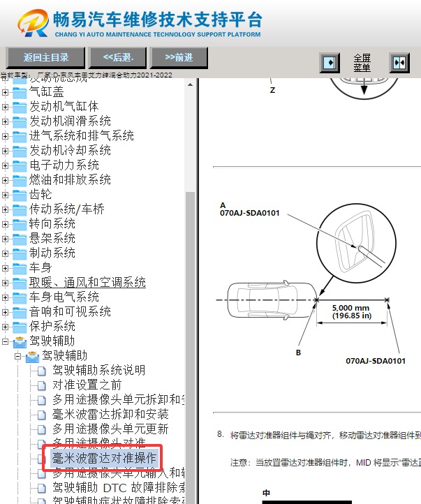The image size is (421, 504).
Task: Expand the 发动机润滑系统 node
Action: point(5,121)
